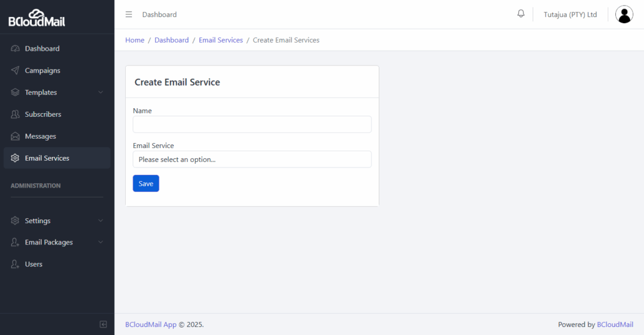
Task: Focus the Name input field
Action: tap(252, 124)
